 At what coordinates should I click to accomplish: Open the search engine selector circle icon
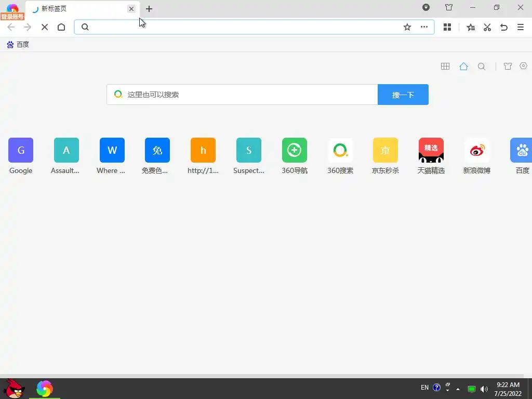tap(118, 95)
